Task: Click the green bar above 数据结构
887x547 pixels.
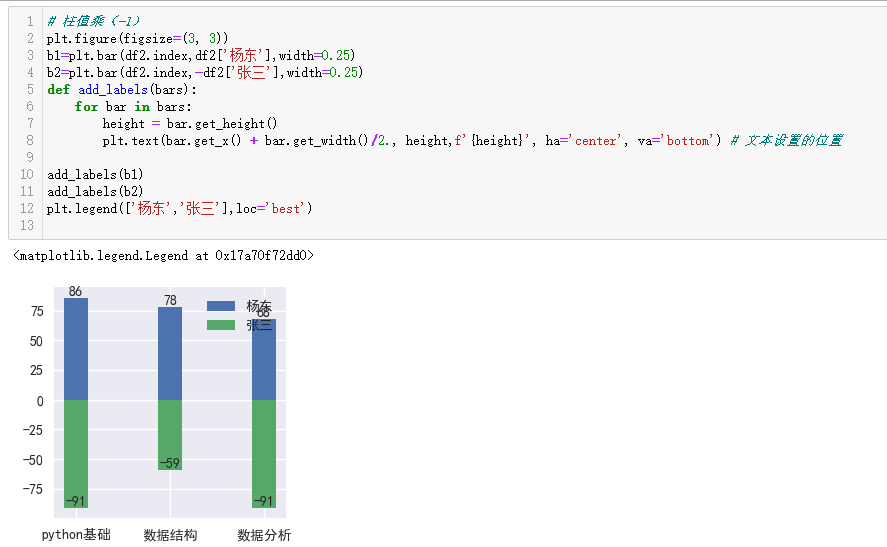Action: pyautogui.click(x=170, y=435)
